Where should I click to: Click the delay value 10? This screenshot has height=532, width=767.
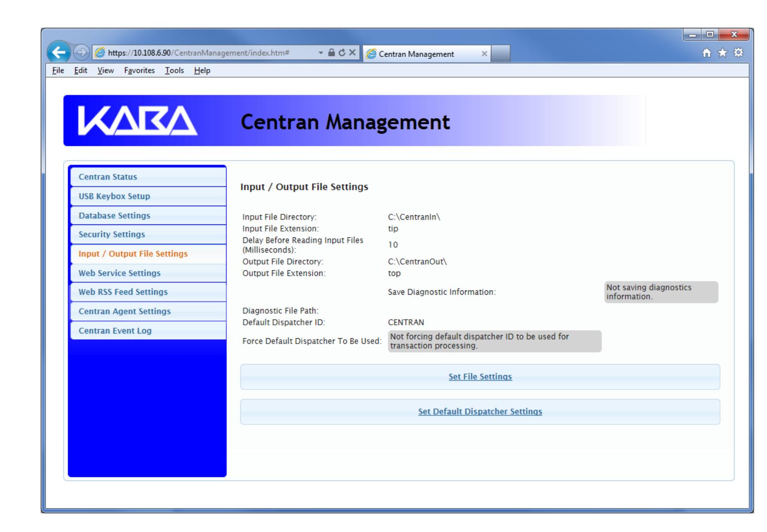[393, 245]
